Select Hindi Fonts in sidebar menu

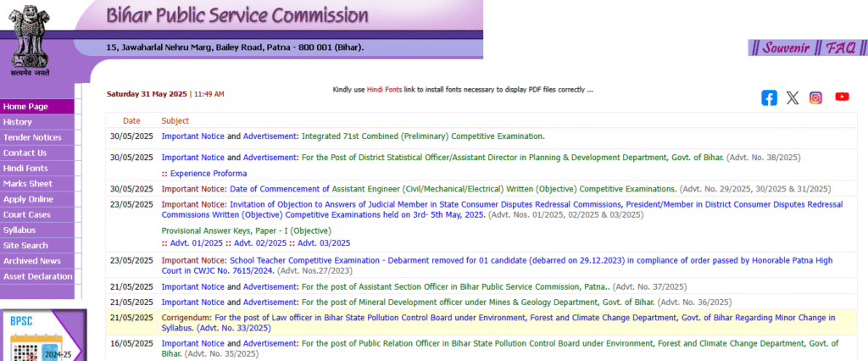[37, 169]
